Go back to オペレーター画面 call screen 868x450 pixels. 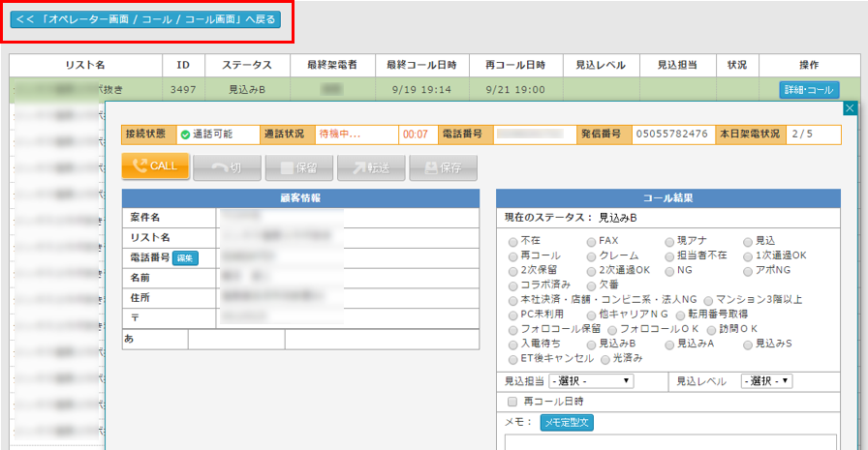(145, 19)
